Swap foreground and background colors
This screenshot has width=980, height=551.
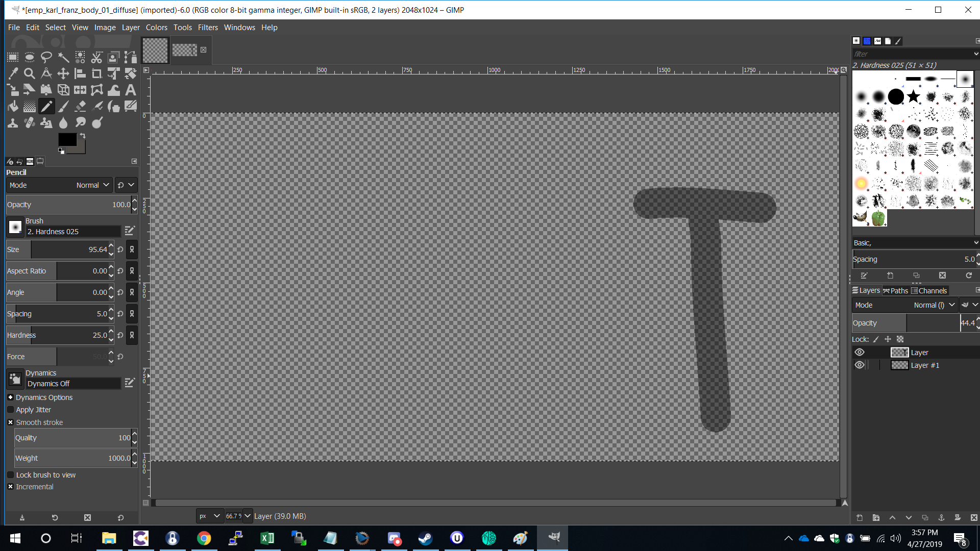pyautogui.click(x=83, y=136)
